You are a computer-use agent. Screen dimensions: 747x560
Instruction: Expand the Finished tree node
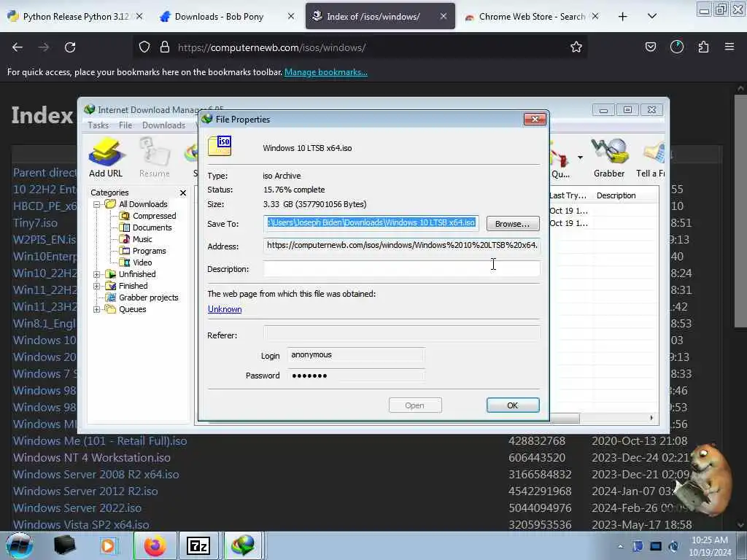tap(97, 286)
